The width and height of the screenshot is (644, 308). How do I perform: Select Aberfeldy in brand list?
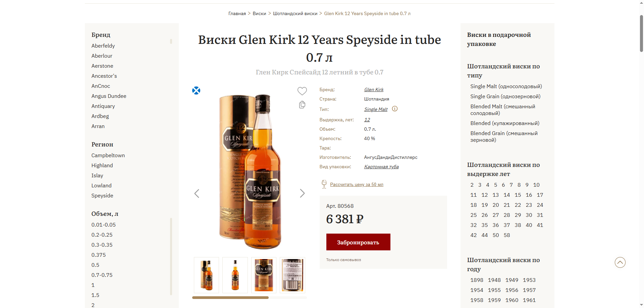point(103,46)
